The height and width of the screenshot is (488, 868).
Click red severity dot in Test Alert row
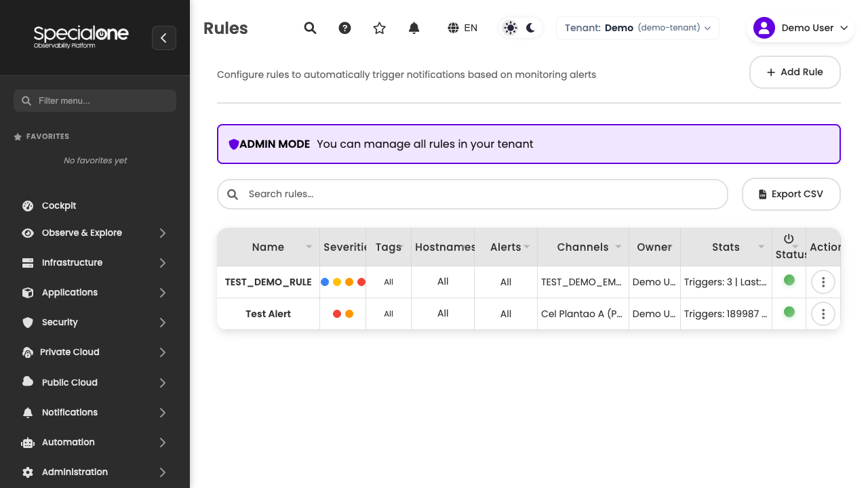pyautogui.click(x=337, y=314)
